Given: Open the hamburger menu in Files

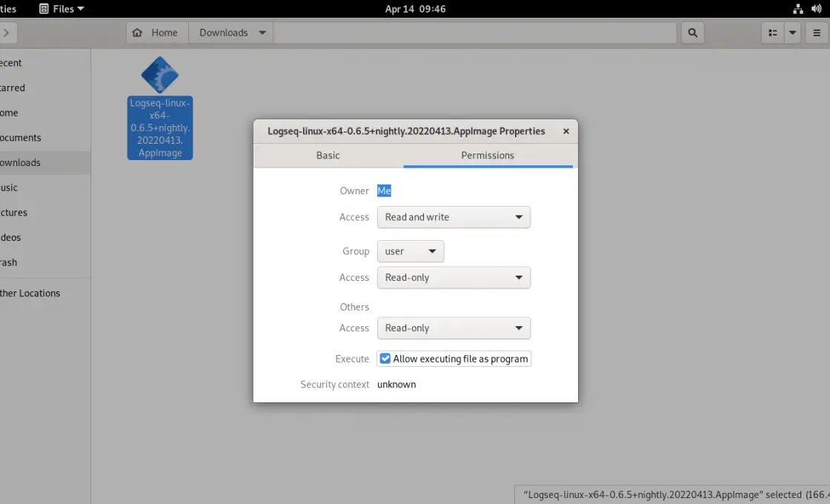Looking at the screenshot, I should [817, 33].
